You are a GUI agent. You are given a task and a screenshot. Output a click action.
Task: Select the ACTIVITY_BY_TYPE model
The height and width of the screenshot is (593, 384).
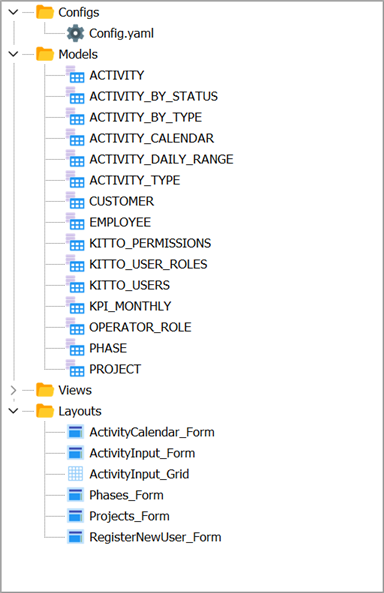(146, 117)
